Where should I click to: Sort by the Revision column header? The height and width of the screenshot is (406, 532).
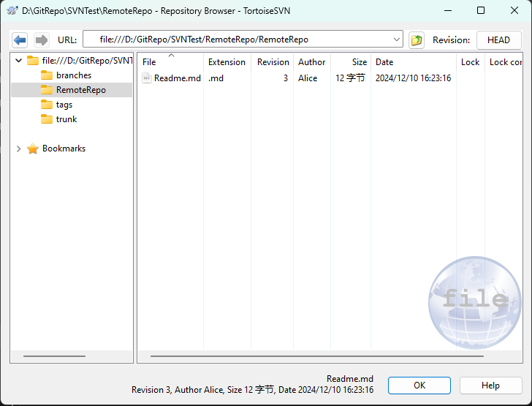click(x=272, y=62)
